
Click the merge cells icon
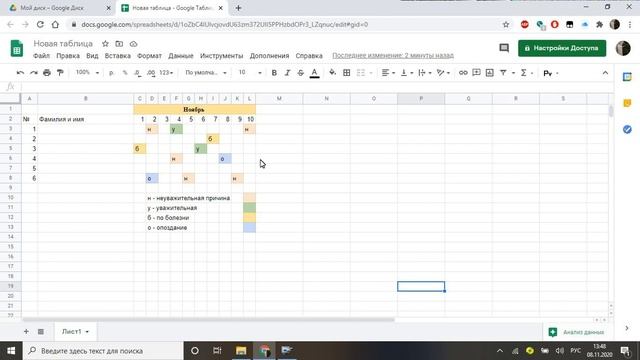click(x=361, y=73)
